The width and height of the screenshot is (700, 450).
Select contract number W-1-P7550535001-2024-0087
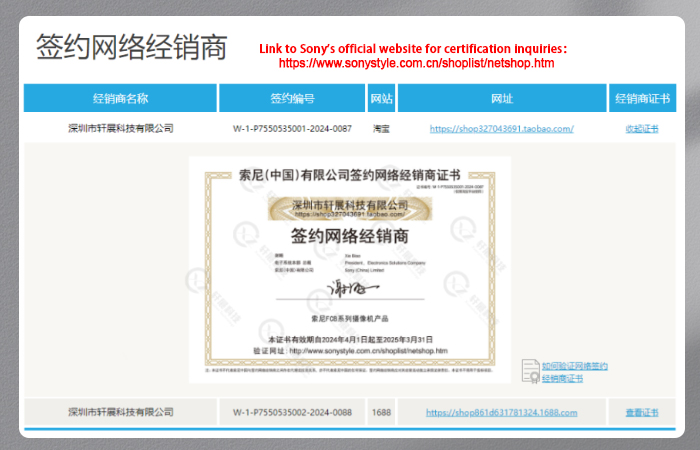[x=292, y=129]
